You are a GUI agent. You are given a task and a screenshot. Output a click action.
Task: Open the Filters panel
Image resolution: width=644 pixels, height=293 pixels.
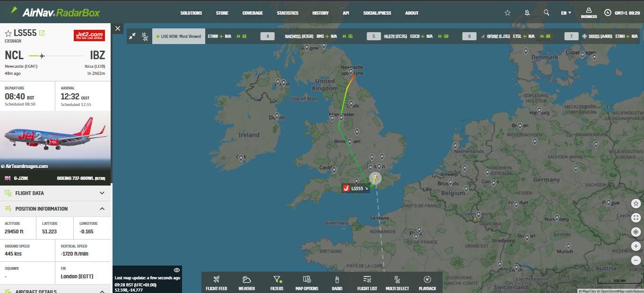click(277, 283)
